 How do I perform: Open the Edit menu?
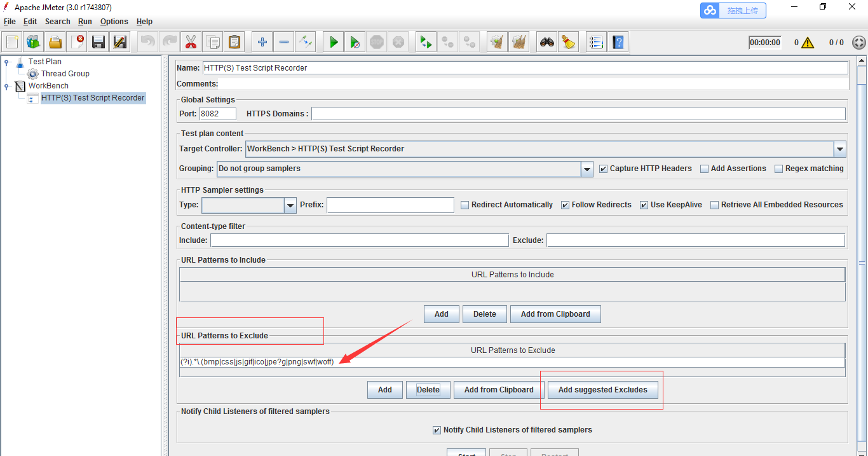point(31,22)
